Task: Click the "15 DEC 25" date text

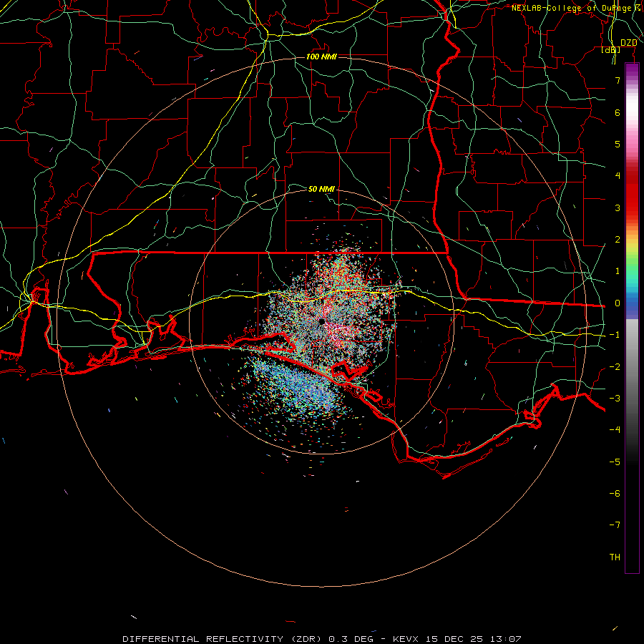Action: coord(454,639)
